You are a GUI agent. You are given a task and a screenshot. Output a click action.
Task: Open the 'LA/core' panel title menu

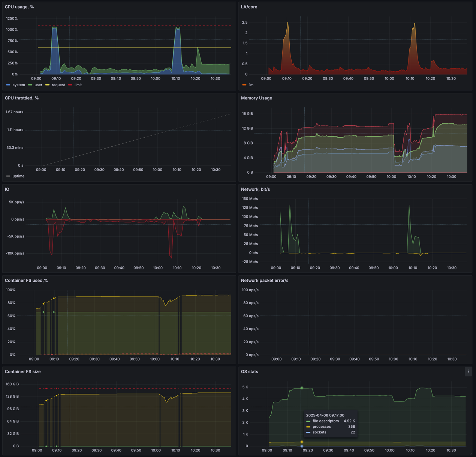coord(249,7)
